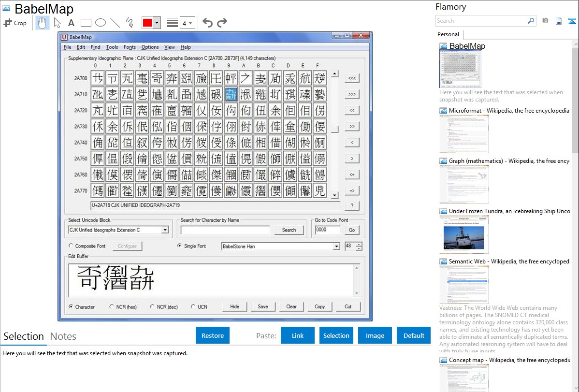Click the Go to Code Point field

[x=328, y=230]
